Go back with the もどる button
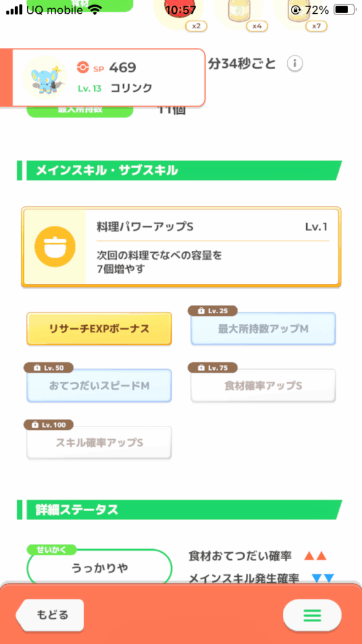 point(50,615)
